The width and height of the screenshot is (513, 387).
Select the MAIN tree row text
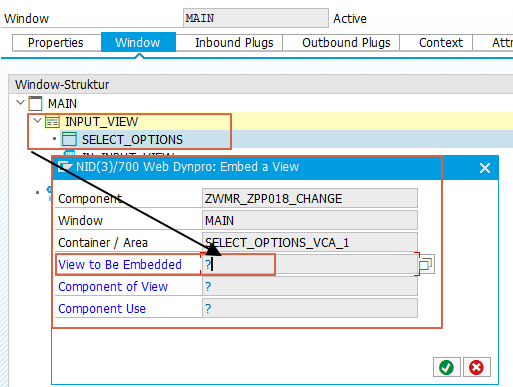[x=62, y=104]
